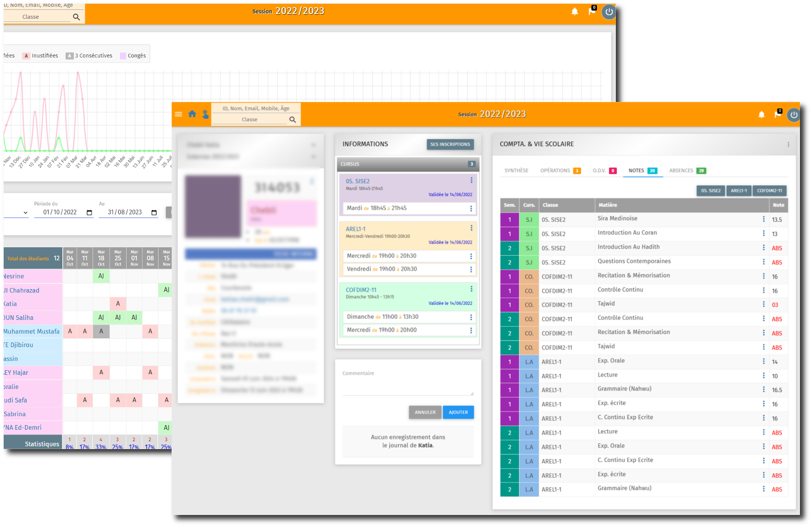The image size is (812, 527).
Task: Open options menu of 05. SISE2 cursus card
Action: coord(471,180)
